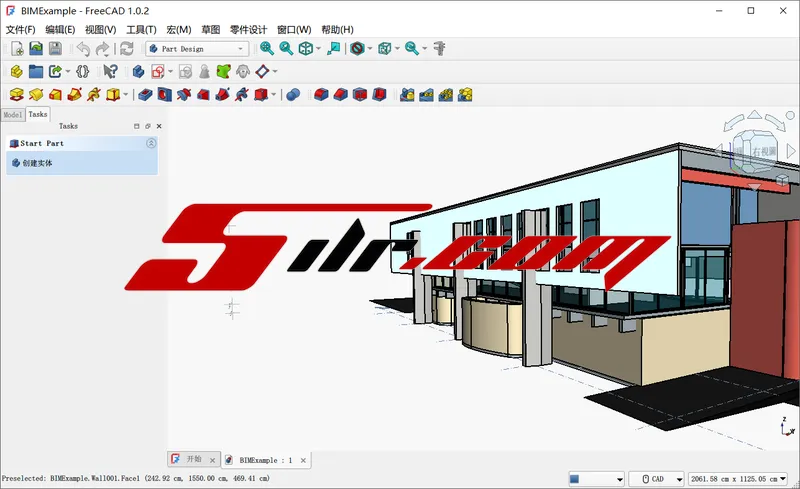The width and height of the screenshot is (800, 489).
Task: Click the Refresh/recompute icon
Action: (x=127, y=48)
